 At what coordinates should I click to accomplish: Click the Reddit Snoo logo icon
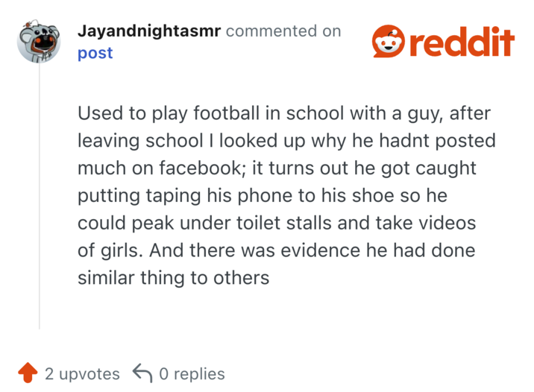coord(389,41)
